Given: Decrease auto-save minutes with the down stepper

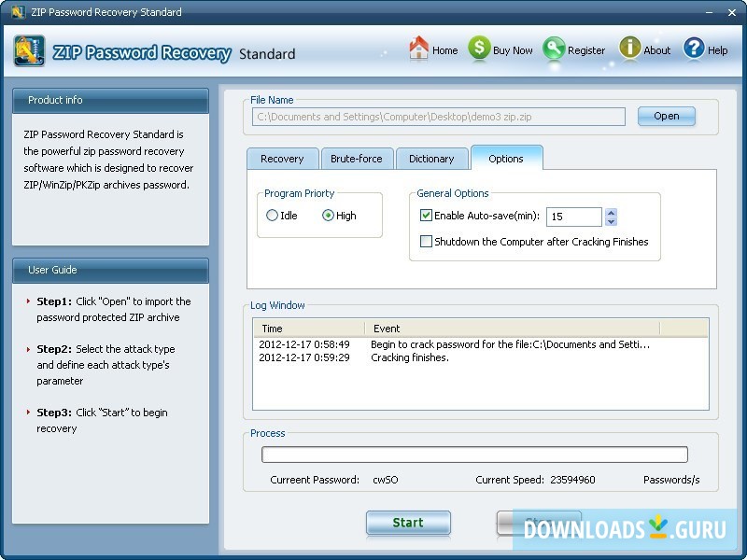Looking at the screenshot, I should [x=611, y=221].
